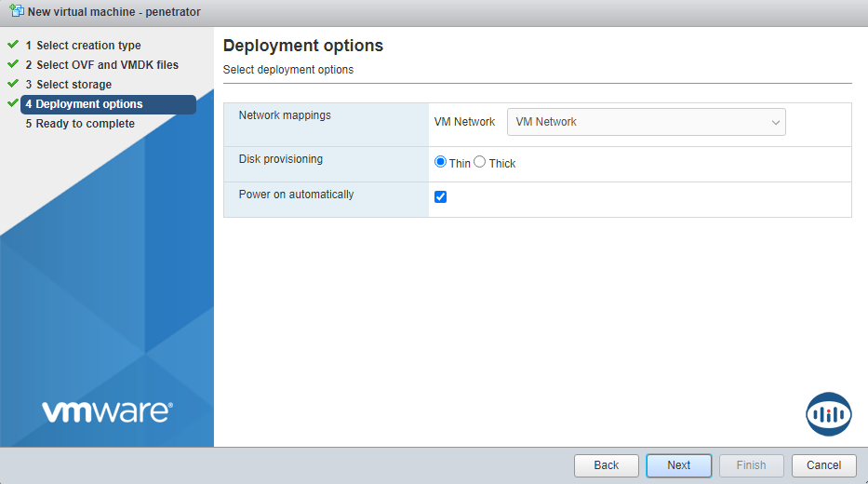Screen dimensions: 868x484
Task: Jump to step 2 Select OVF and VMDK files
Action: pos(107,65)
